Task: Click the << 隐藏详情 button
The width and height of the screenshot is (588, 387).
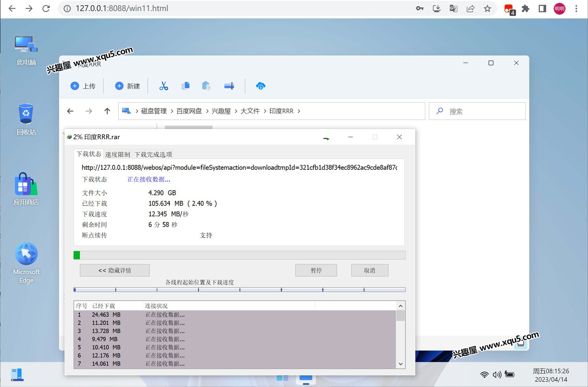Action: (115, 270)
